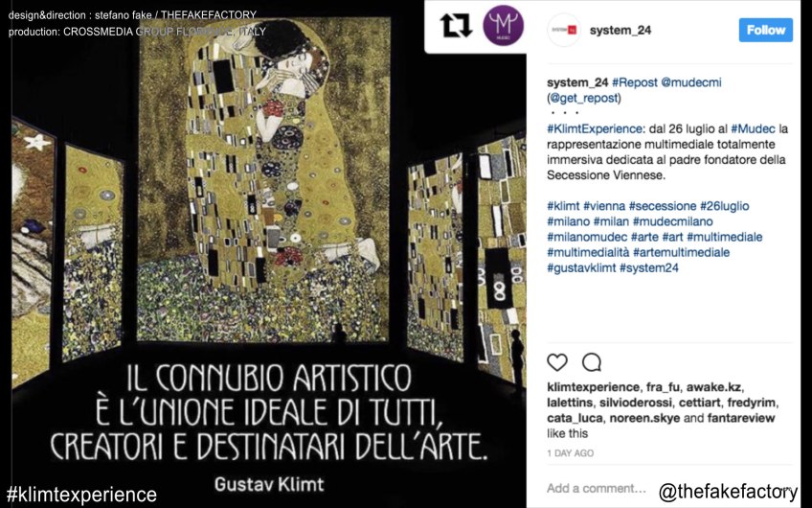
Task: Click the more options dots near comment field
Action: [786, 488]
